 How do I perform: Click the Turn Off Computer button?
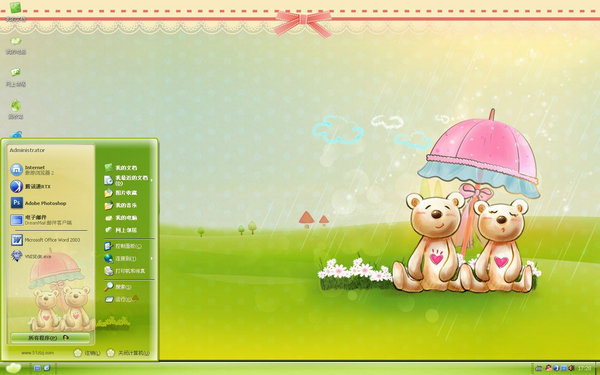pyautogui.click(x=128, y=353)
